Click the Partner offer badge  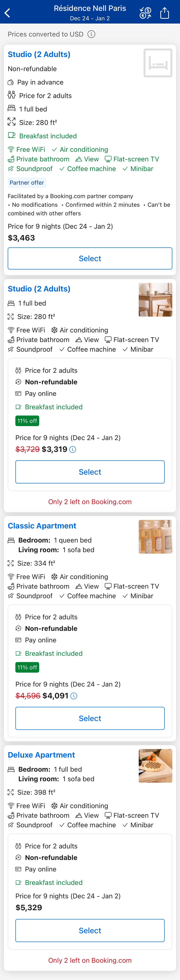tap(27, 183)
